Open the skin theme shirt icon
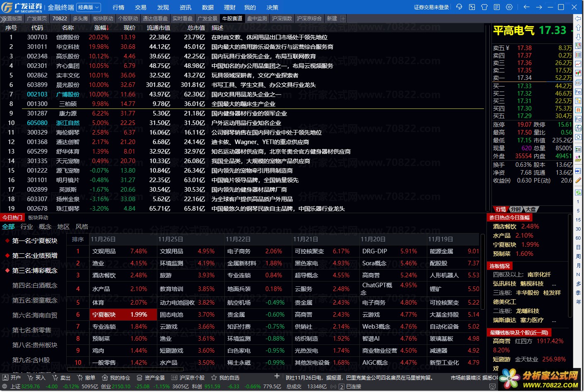This screenshot has width=585, height=392. 484,7
